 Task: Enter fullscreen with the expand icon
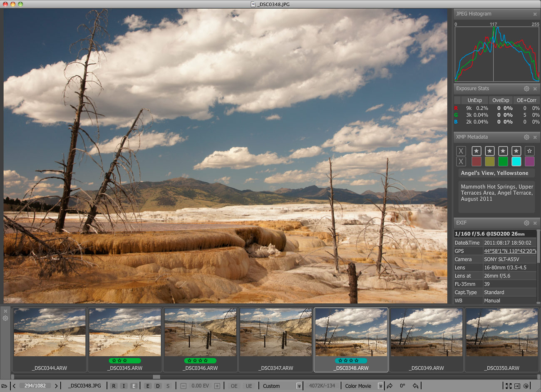509,386
